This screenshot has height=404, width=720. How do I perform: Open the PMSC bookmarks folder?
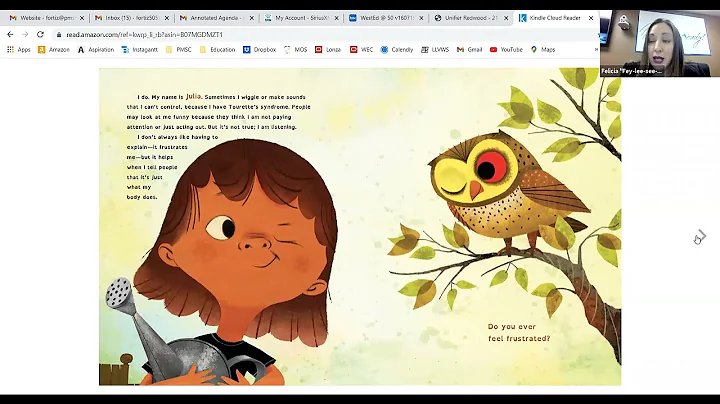coord(179,50)
